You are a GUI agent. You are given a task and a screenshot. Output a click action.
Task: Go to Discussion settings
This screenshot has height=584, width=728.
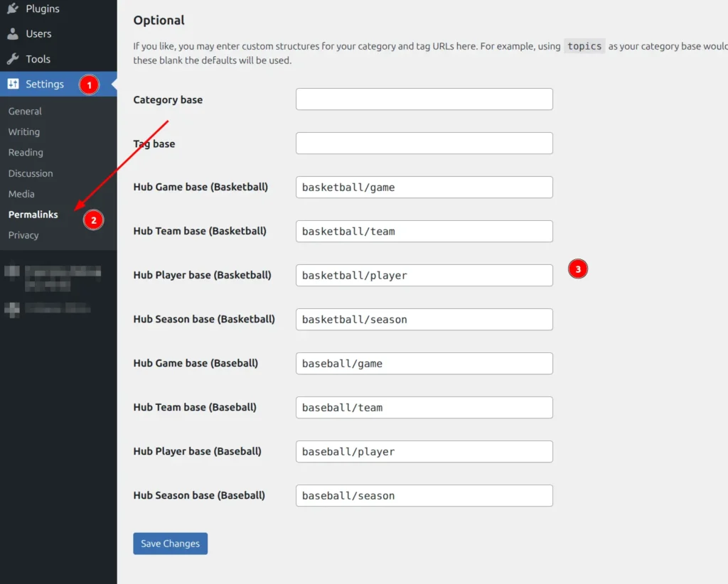31,173
